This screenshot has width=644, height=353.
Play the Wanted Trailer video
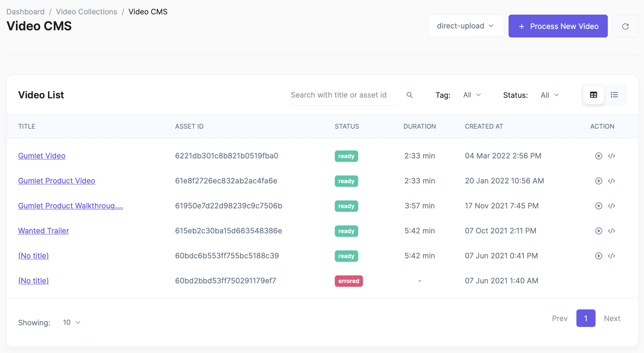(x=598, y=231)
